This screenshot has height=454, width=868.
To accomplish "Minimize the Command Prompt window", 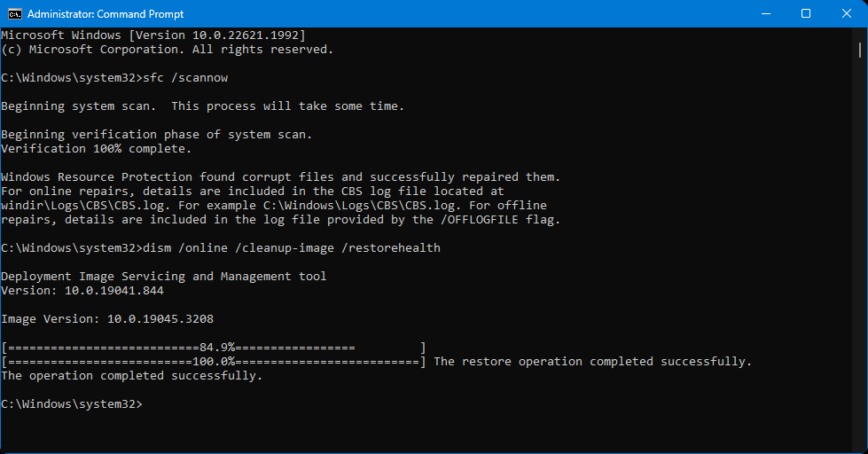I will [x=765, y=13].
